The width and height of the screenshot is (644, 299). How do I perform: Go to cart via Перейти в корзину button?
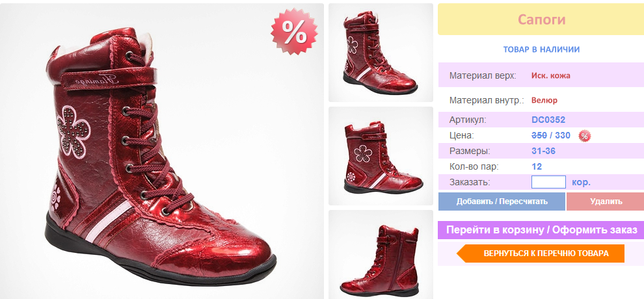[x=541, y=230]
